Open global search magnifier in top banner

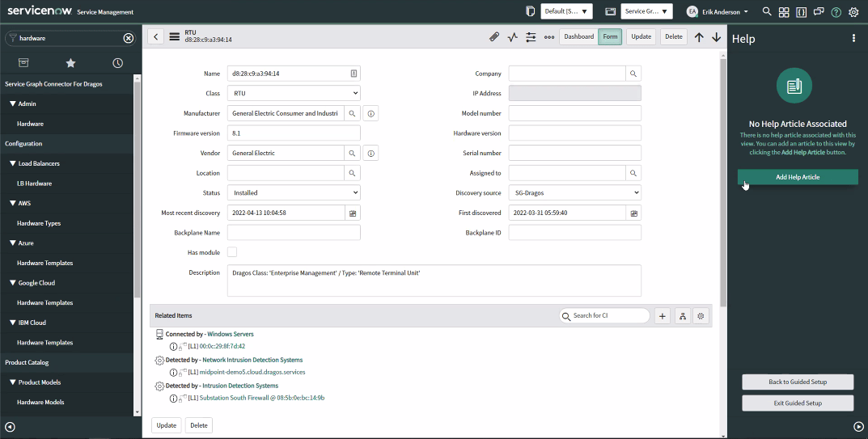coord(767,11)
